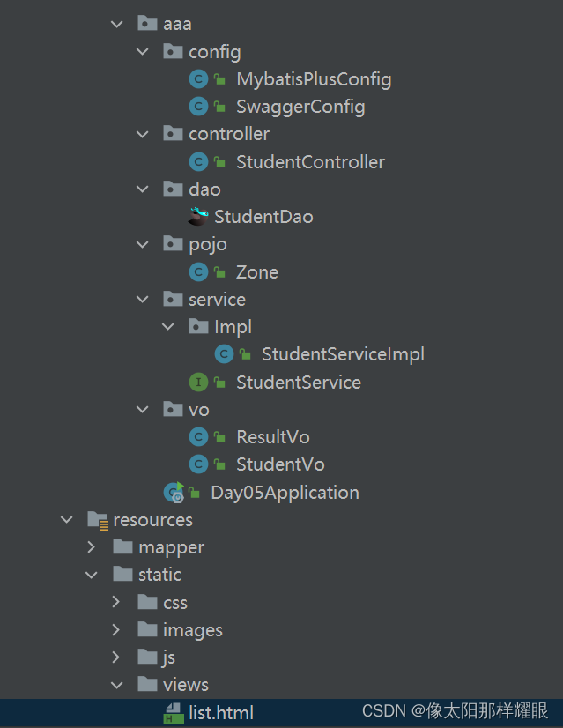
Task: Expand the js folder
Action: point(117,657)
